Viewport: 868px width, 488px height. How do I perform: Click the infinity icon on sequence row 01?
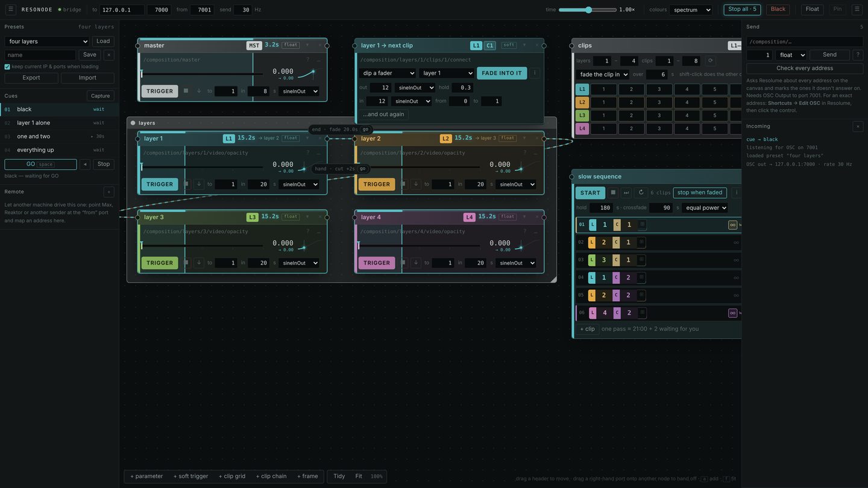pos(732,225)
